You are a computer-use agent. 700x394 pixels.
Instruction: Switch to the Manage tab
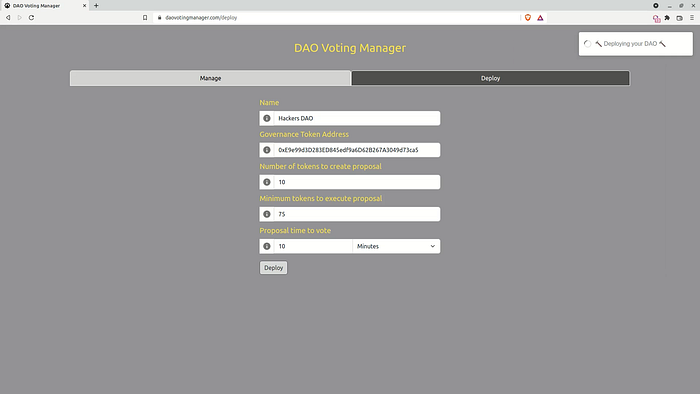click(x=210, y=78)
